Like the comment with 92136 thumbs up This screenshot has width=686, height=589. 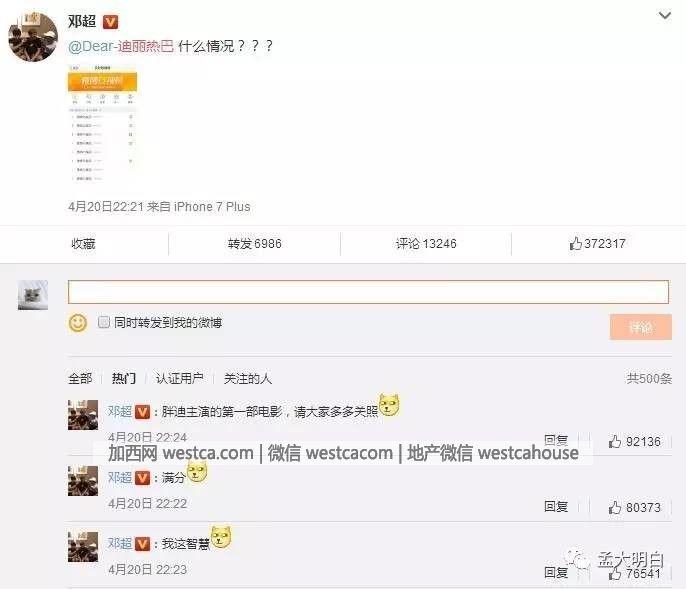pyautogui.click(x=634, y=441)
